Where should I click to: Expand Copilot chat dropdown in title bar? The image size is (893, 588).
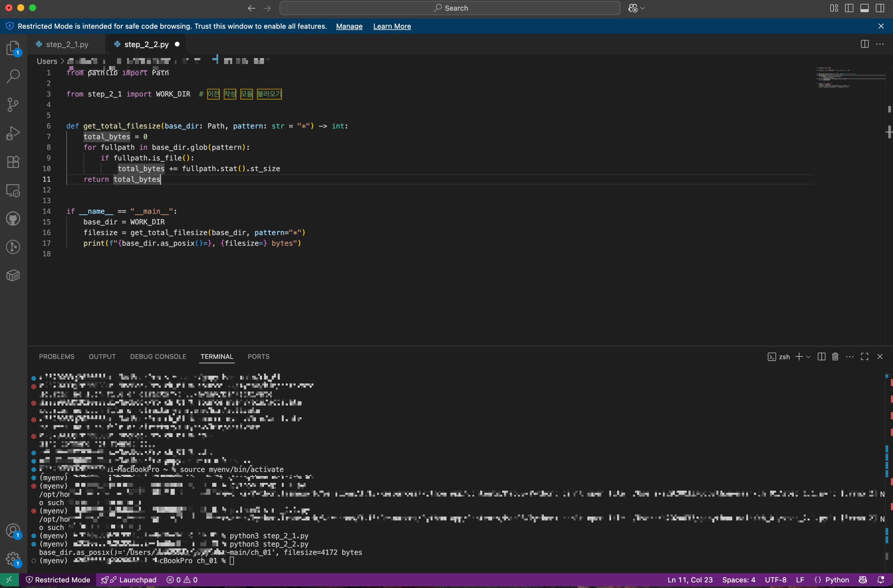(643, 8)
